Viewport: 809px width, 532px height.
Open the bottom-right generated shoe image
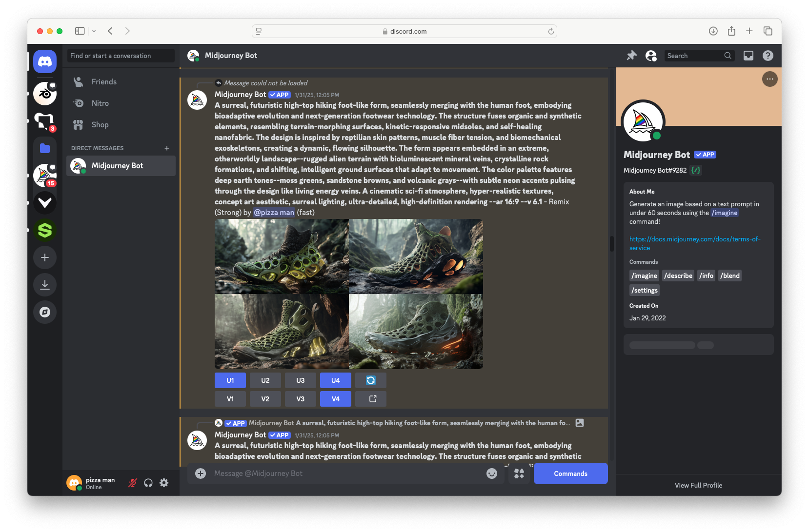[416, 332]
